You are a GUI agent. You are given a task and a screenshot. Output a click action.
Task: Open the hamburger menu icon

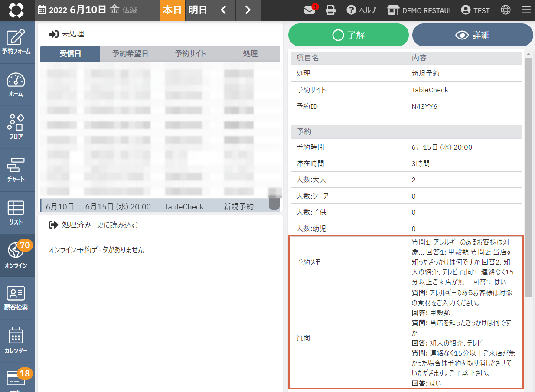[x=525, y=10]
